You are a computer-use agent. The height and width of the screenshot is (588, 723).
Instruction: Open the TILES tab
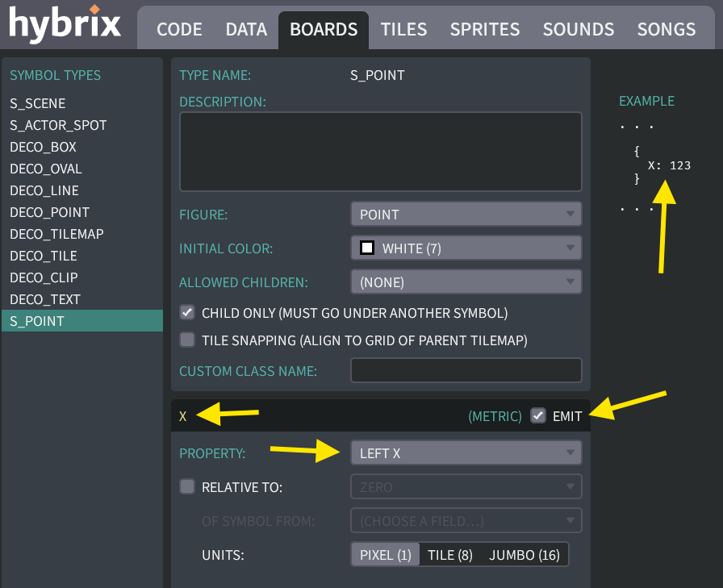pyautogui.click(x=403, y=30)
